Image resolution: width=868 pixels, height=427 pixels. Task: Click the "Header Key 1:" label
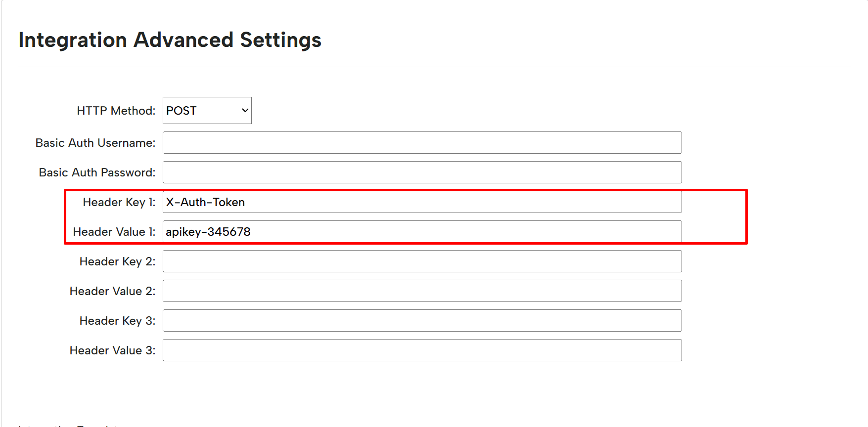click(x=119, y=202)
